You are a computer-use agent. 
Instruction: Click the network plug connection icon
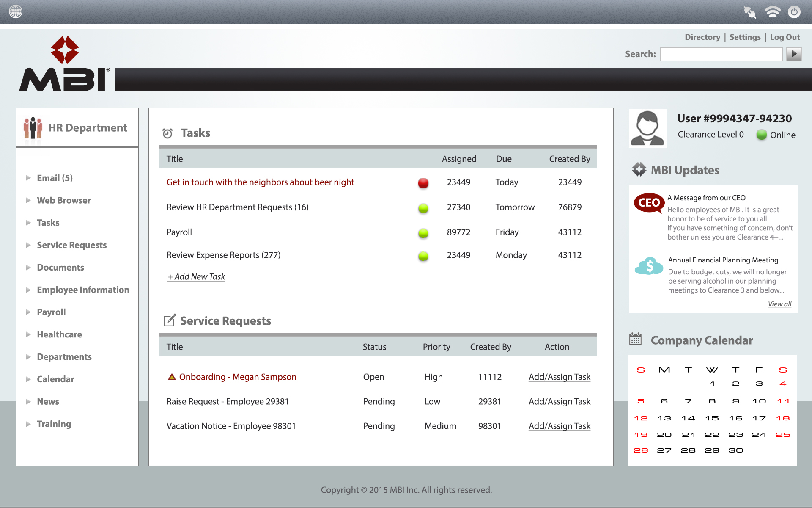[x=750, y=12]
